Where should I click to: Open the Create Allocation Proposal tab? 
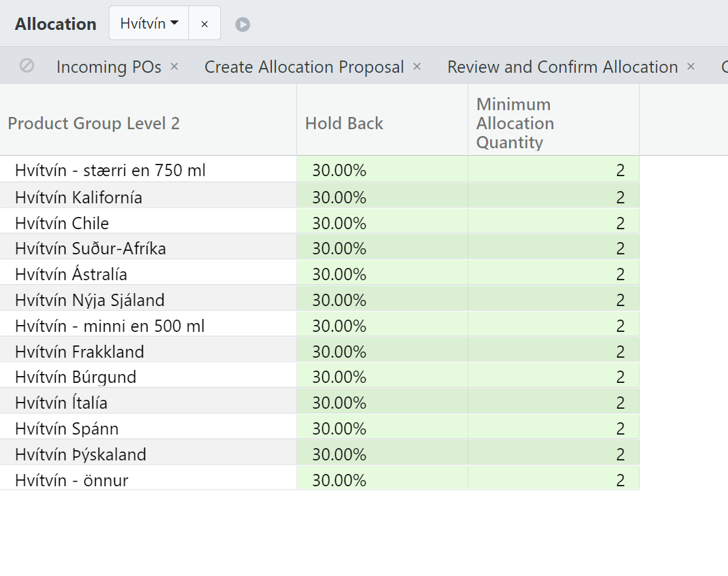[x=304, y=67]
